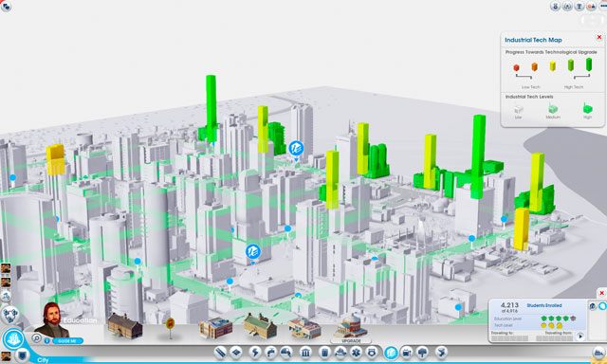This screenshot has height=364, width=607.
Task: Open the Disasters menu icon
Action: click(x=441, y=353)
